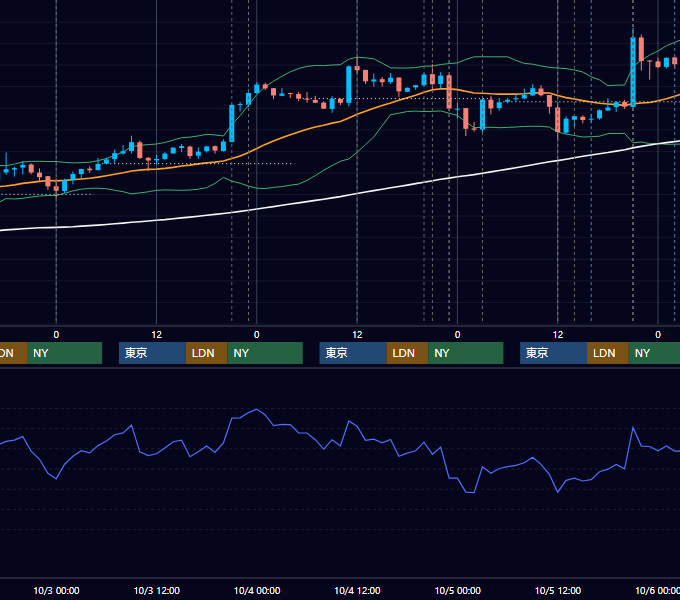Select the LDN session block for 10/3

point(206,353)
